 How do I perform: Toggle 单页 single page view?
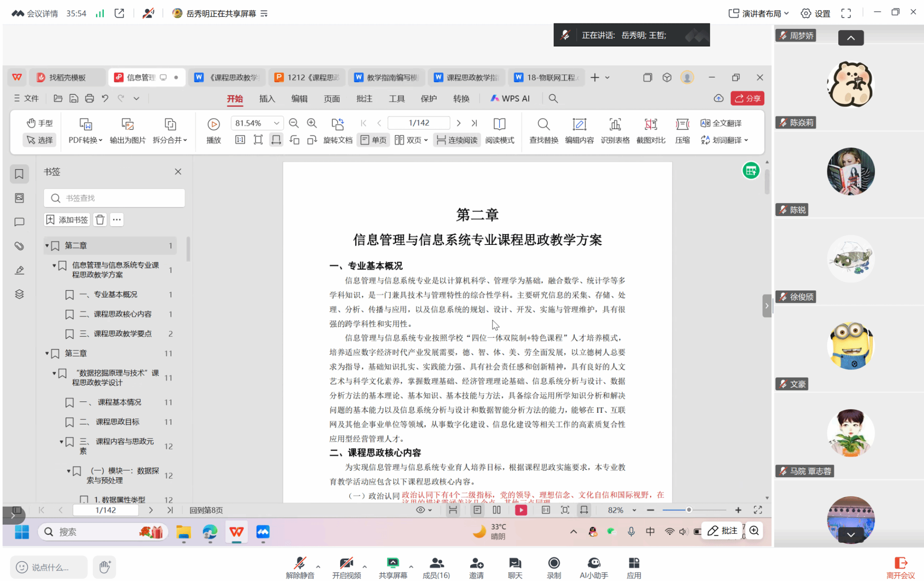pyautogui.click(x=374, y=140)
